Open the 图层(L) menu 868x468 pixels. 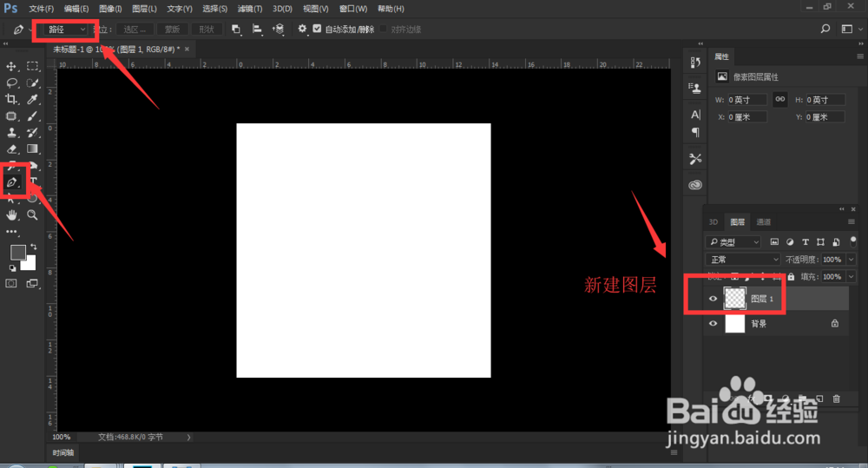click(144, 9)
